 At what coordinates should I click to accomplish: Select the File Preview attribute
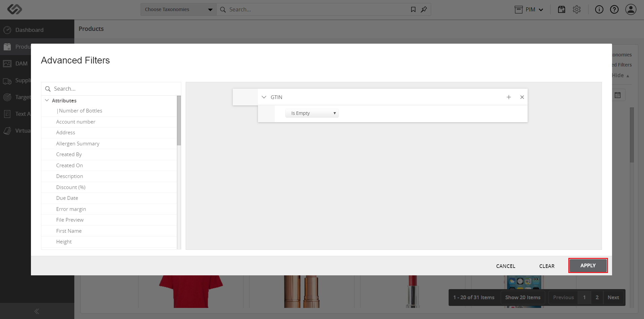(109, 220)
